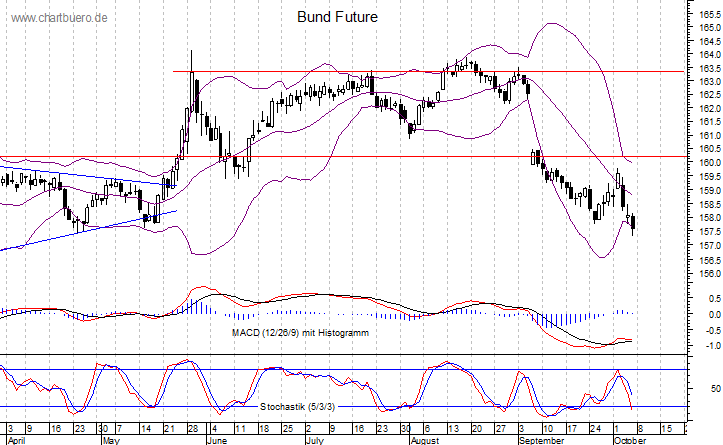Click the MACD axis value -0.5
This screenshot has height=445, width=723.
(x=713, y=331)
